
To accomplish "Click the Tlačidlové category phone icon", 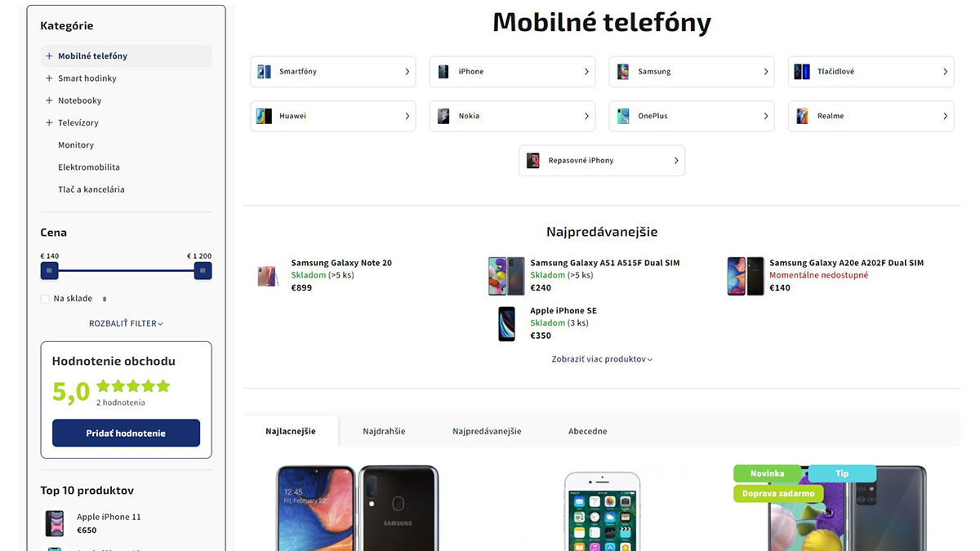I will pos(802,72).
